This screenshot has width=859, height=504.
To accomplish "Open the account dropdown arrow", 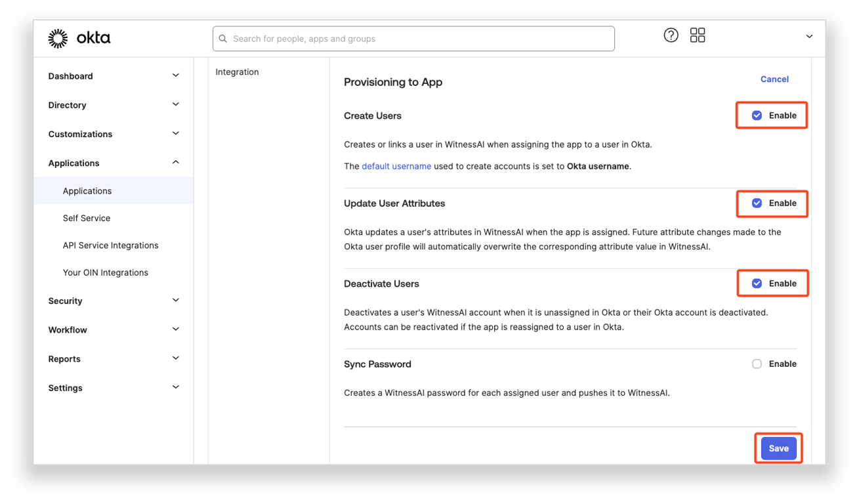I will click(x=809, y=37).
